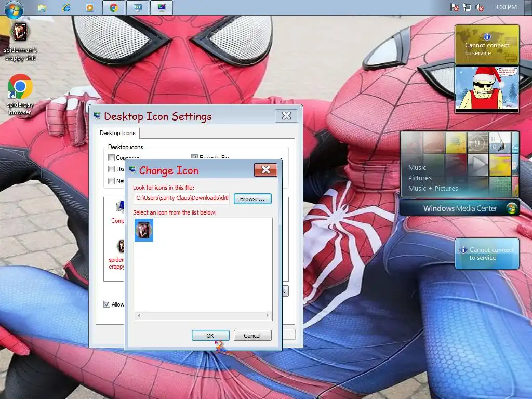532x399 pixels.
Task: Confirm with OK in Change Icon
Action: tap(210, 336)
